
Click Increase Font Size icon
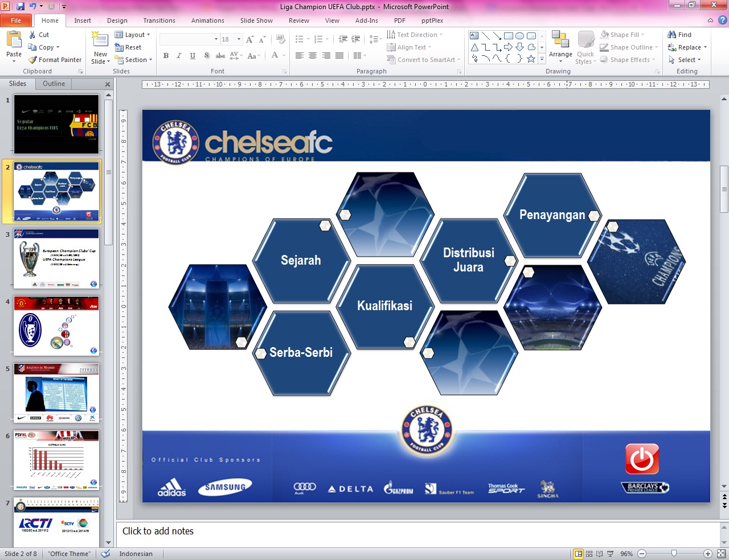[249, 39]
